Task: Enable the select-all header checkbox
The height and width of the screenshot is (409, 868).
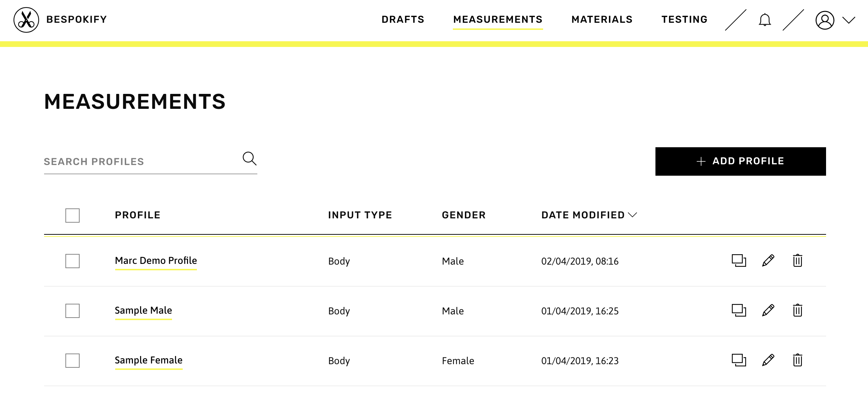Action: [72, 215]
